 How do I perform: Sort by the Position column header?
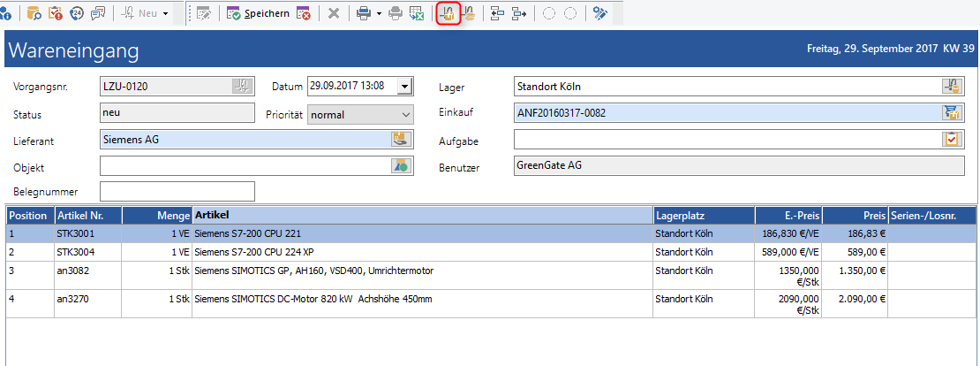click(31, 215)
